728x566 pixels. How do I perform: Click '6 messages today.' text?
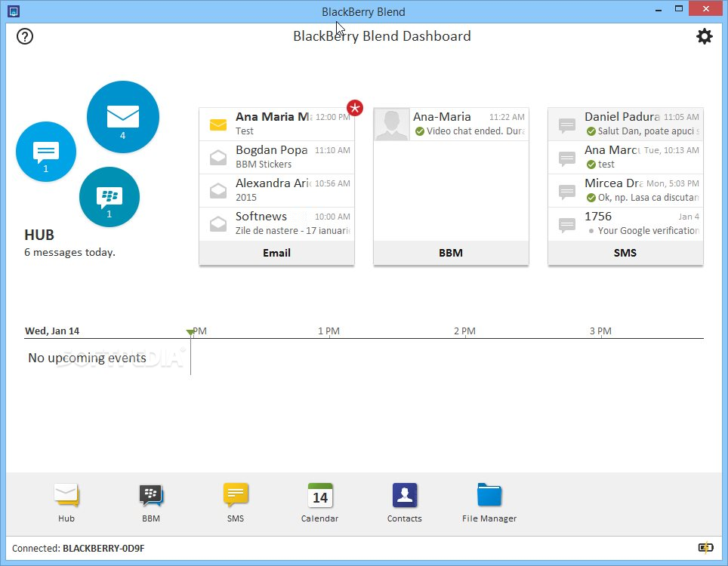(69, 252)
